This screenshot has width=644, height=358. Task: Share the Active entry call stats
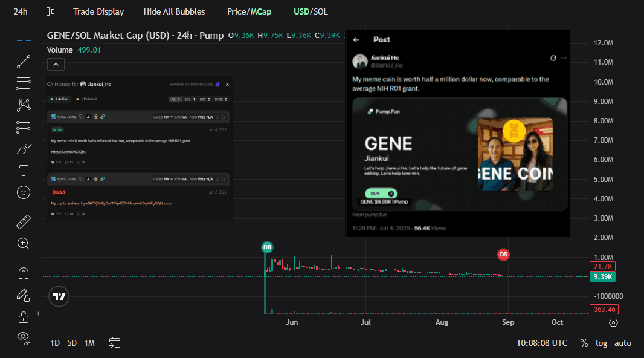point(217,117)
